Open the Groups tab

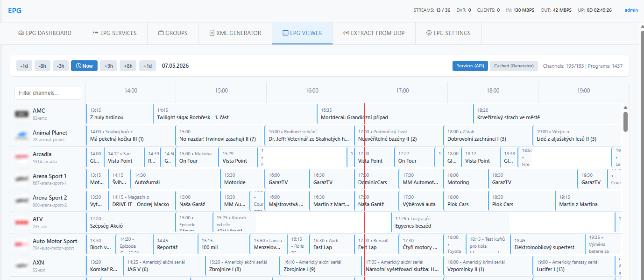coord(173,33)
